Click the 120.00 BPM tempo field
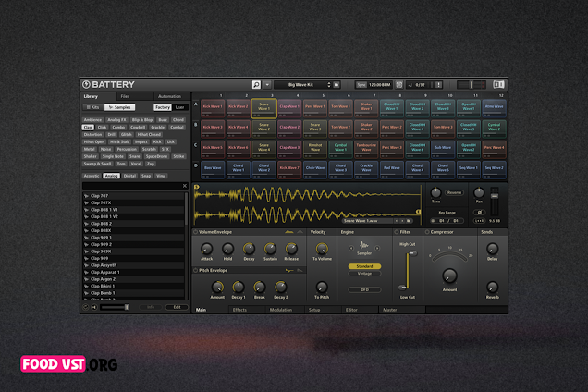Screen dimensions: 588x392 click(x=380, y=85)
